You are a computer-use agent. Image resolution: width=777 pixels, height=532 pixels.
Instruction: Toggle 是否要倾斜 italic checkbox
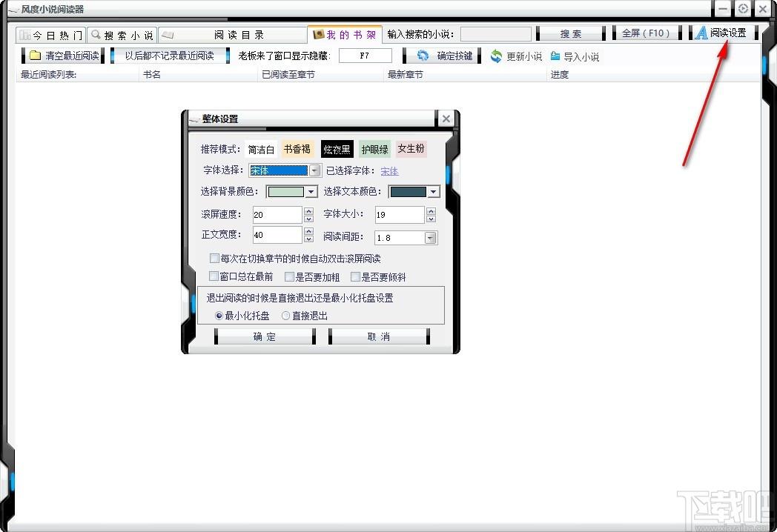pos(355,276)
